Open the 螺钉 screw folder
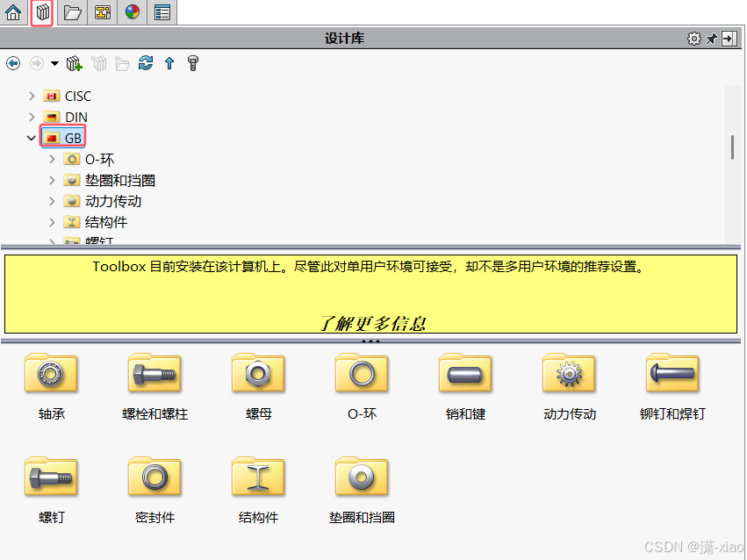The width and height of the screenshot is (747, 560). 51,491
